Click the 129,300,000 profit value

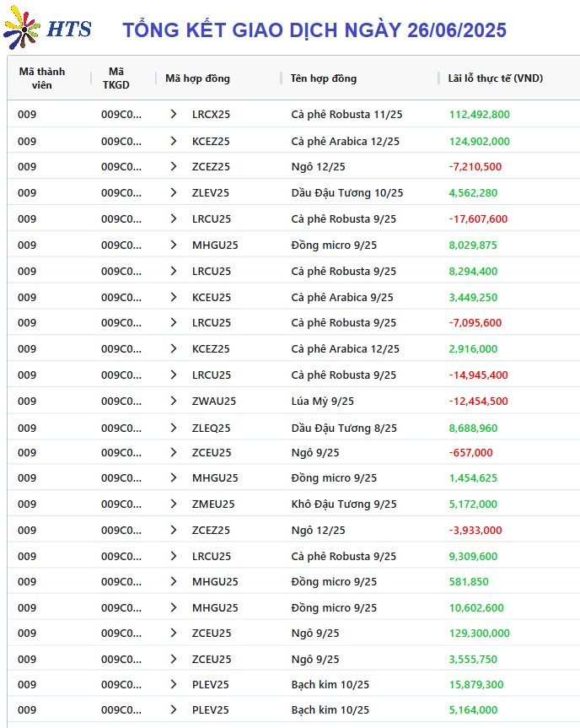(x=480, y=634)
